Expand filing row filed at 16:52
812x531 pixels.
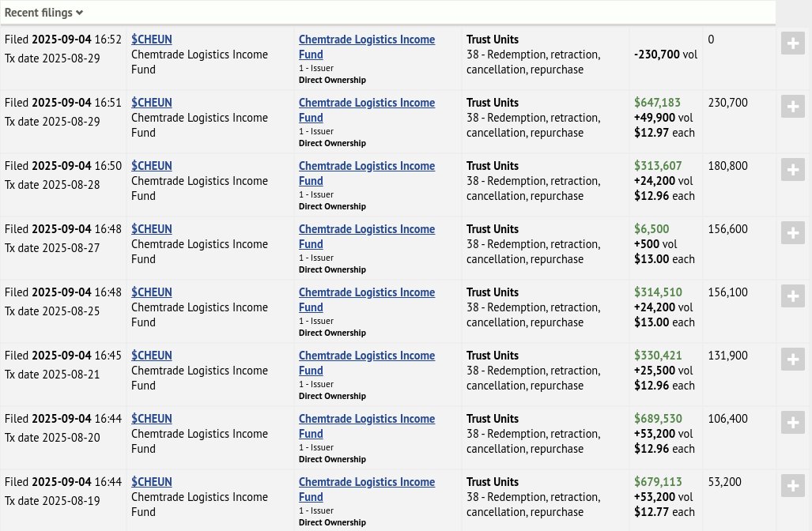[x=793, y=43]
